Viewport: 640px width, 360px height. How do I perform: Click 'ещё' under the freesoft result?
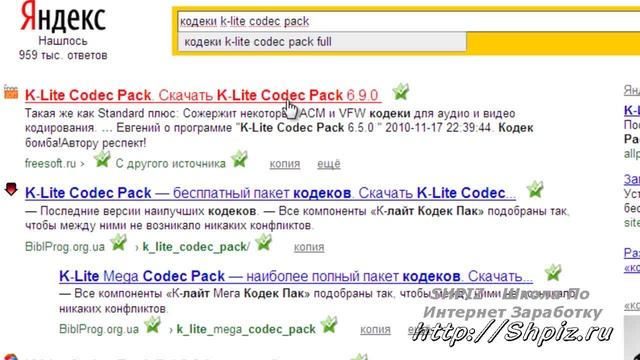click(329, 164)
